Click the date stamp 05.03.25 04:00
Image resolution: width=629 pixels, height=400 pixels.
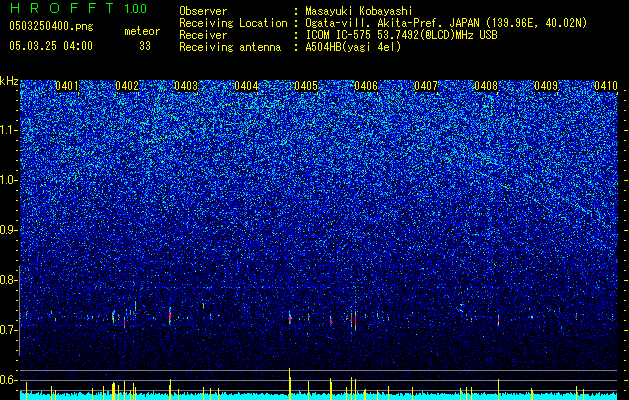pyautogui.click(x=51, y=46)
